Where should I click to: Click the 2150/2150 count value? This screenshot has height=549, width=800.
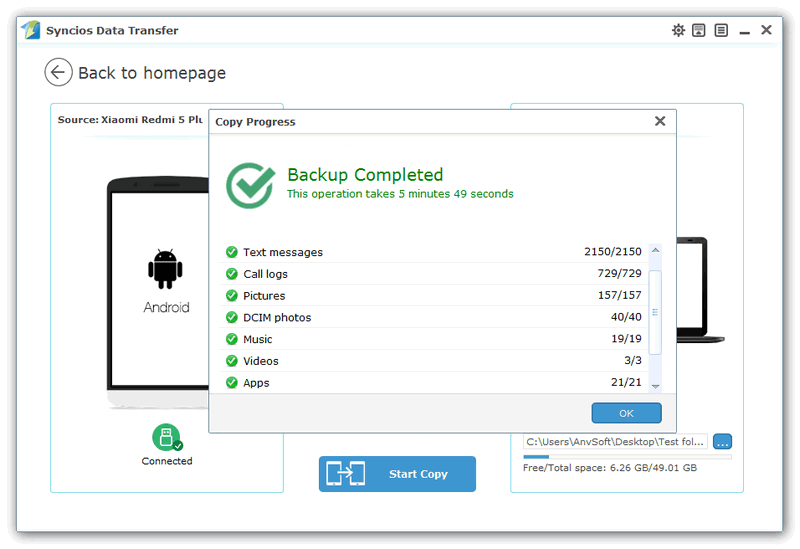tap(613, 252)
